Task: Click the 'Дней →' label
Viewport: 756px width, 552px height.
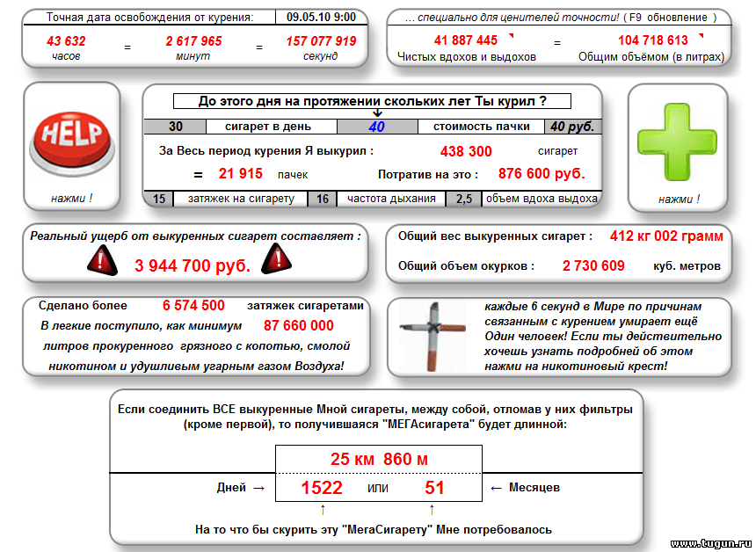Action: pos(241,488)
